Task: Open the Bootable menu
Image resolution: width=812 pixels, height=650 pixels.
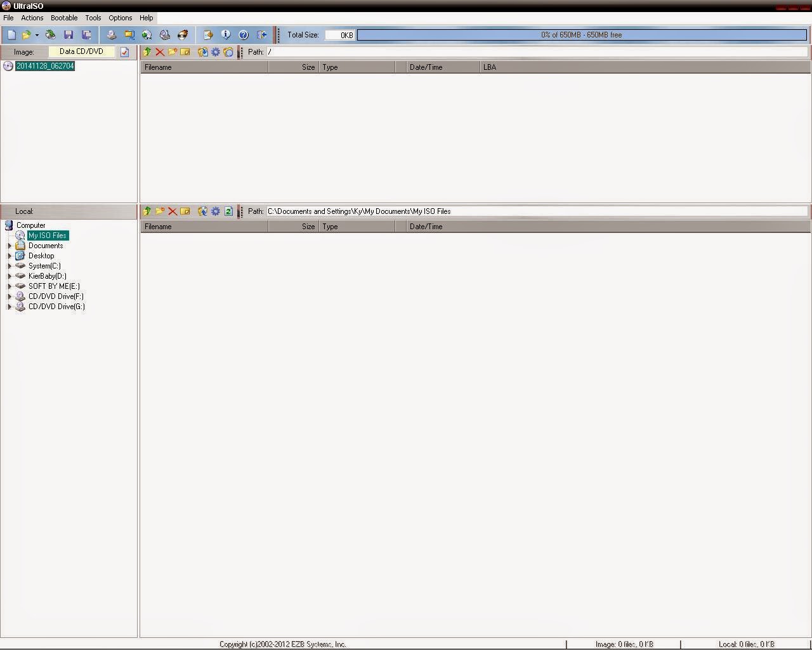Action: [63, 18]
